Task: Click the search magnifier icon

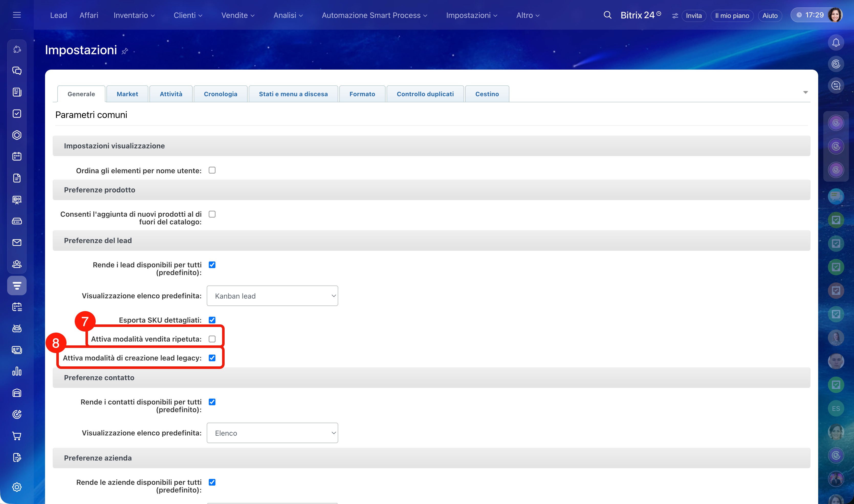Action: coord(607,15)
